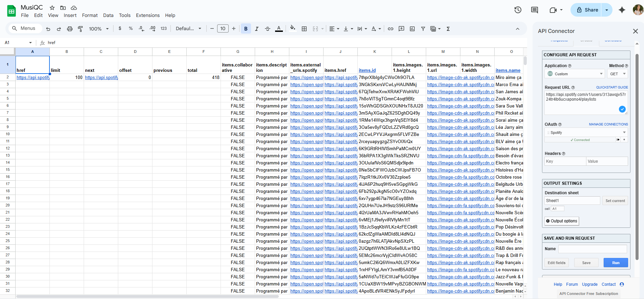The width and height of the screenshot is (644, 299).
Task: Increase decimal places
Action: (x=152, y=28)
